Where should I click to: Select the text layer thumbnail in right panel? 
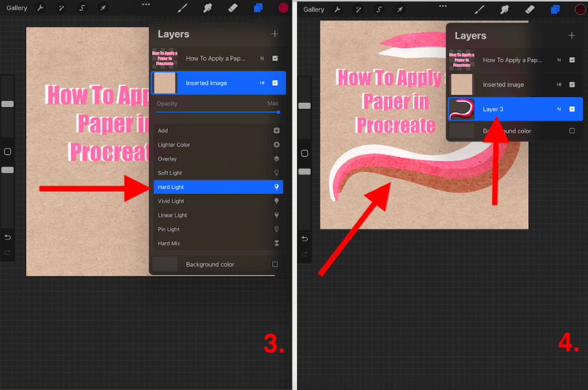pyautogui.click(x=462, y=59)
